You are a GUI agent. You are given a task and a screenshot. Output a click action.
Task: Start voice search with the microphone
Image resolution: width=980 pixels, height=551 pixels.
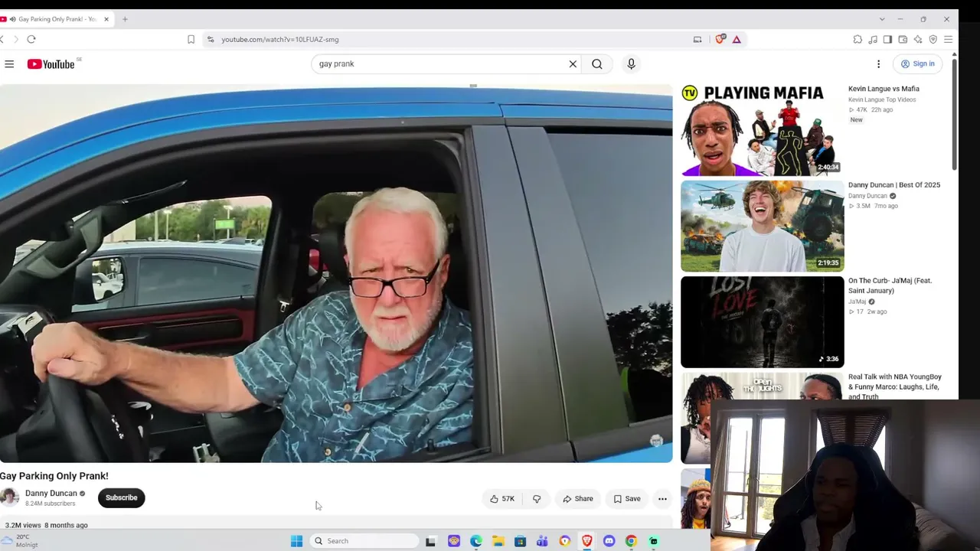pos(631,64)
